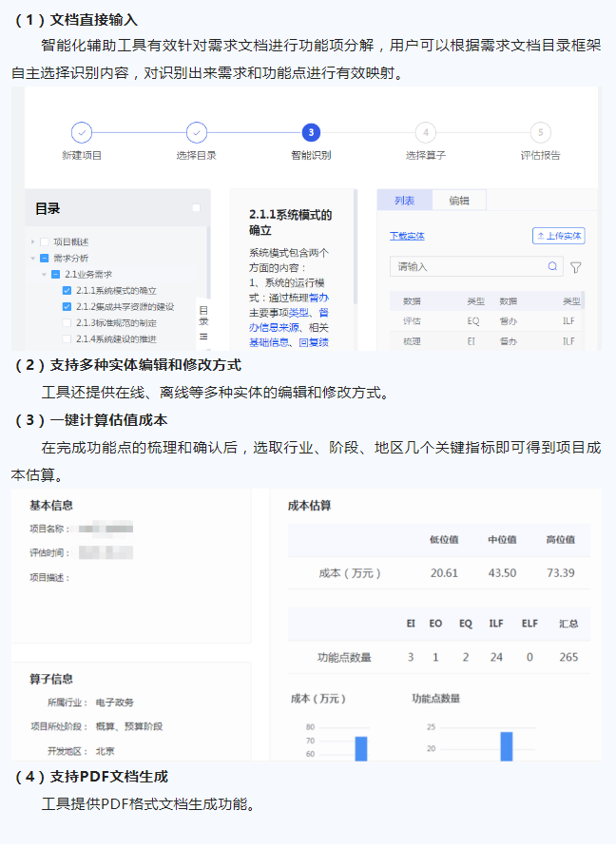Toggle the select-all checkbox in 目录 header
Viewport: 616px width, 849px height.
197,208
